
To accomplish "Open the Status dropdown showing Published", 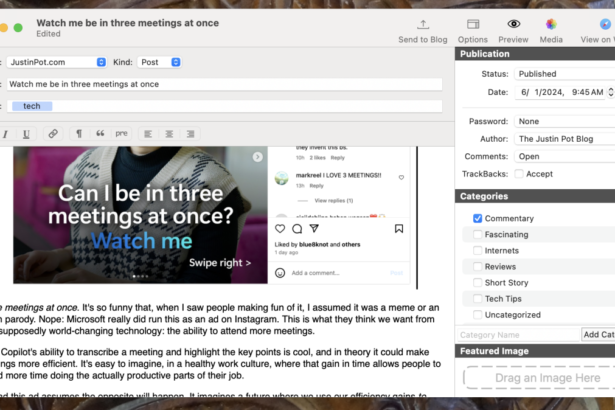I will tap(563, 74).
